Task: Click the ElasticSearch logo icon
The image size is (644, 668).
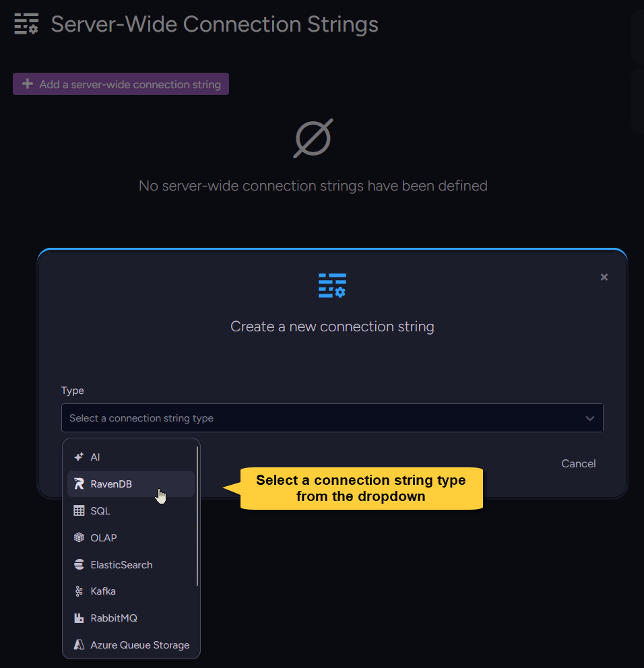Action: (x=79, y=564)
